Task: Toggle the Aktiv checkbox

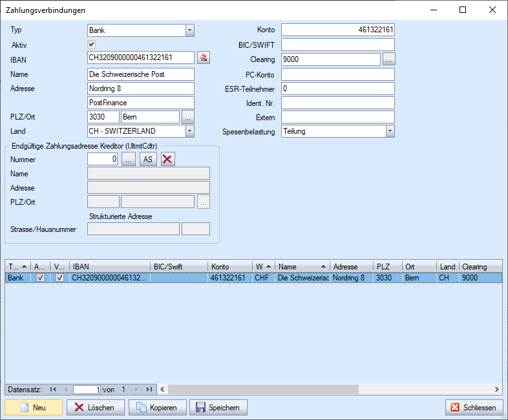Action: pos(92,45)
